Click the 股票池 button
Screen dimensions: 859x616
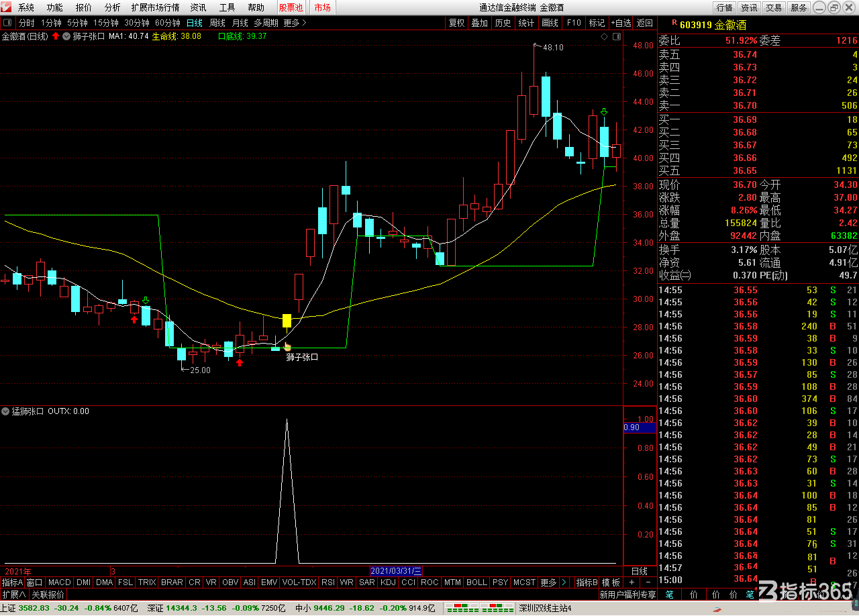(291, 8)
